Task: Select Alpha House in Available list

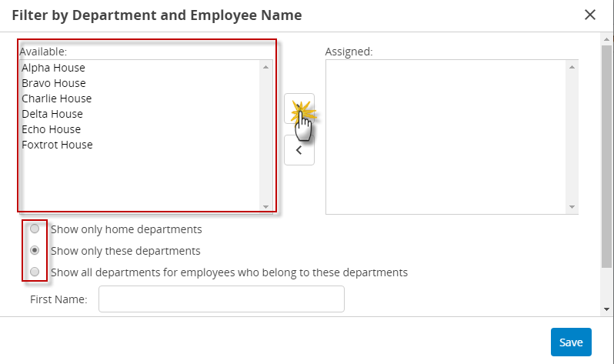Action: (x=53, y=68)
